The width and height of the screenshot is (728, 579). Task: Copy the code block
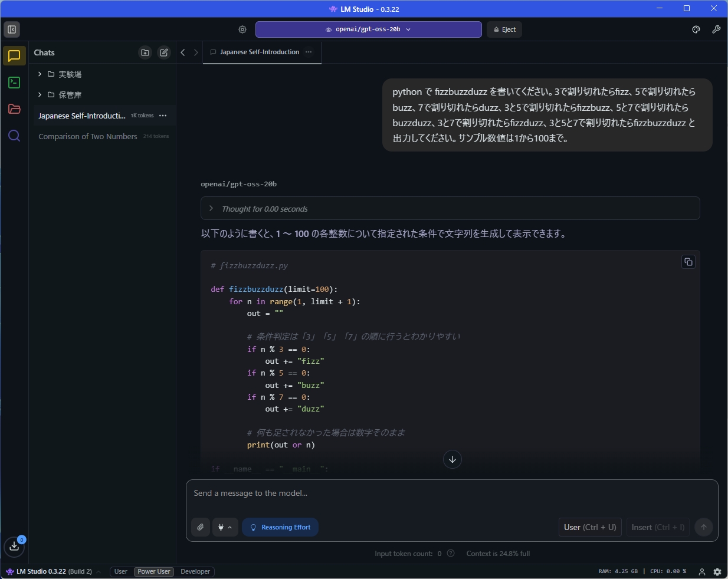tap(688, 262)
